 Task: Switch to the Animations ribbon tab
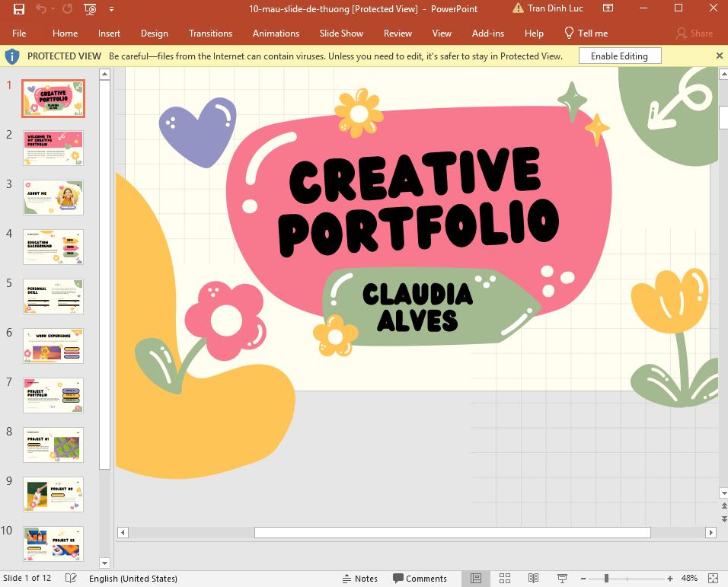tap(276, 33)
